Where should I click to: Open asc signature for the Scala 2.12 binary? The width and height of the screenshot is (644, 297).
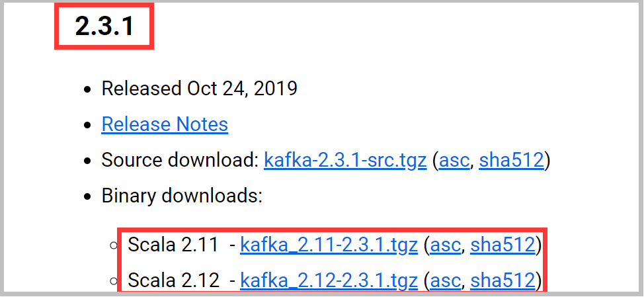click(x=445, y=280)
